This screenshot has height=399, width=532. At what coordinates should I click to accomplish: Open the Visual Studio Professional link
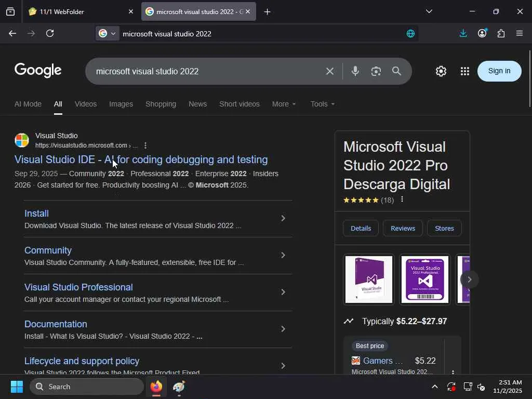click(x=78, y=287)
